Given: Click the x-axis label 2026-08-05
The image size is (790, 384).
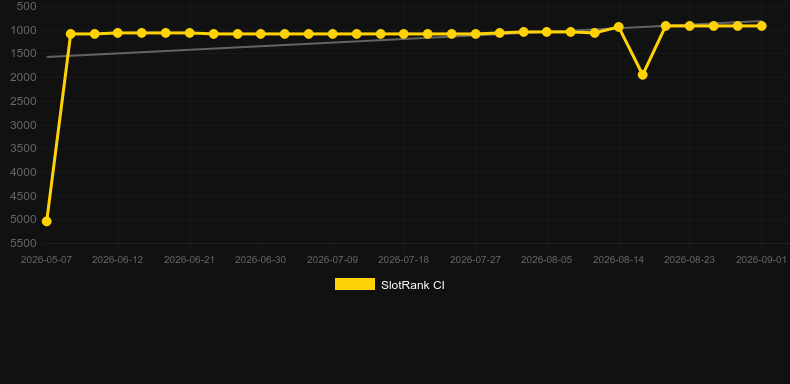Looking at the screenshot, I should (547, 260).
